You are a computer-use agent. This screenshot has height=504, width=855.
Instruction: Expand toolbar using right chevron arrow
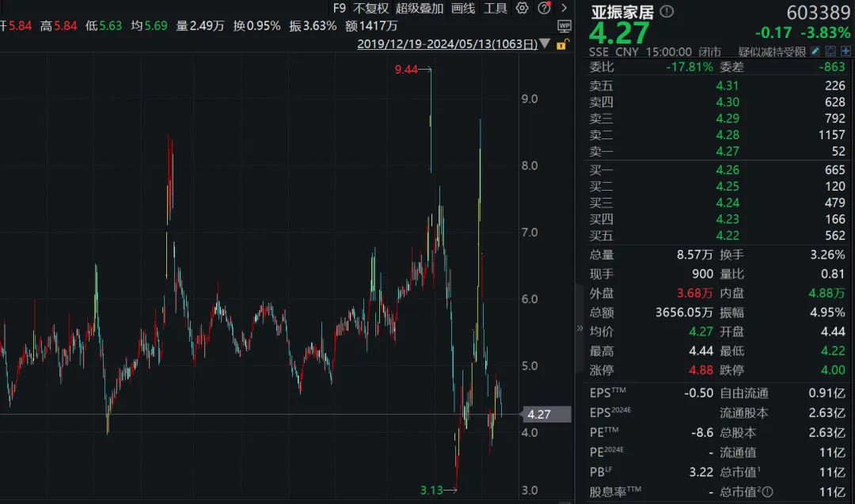point(564,8)
